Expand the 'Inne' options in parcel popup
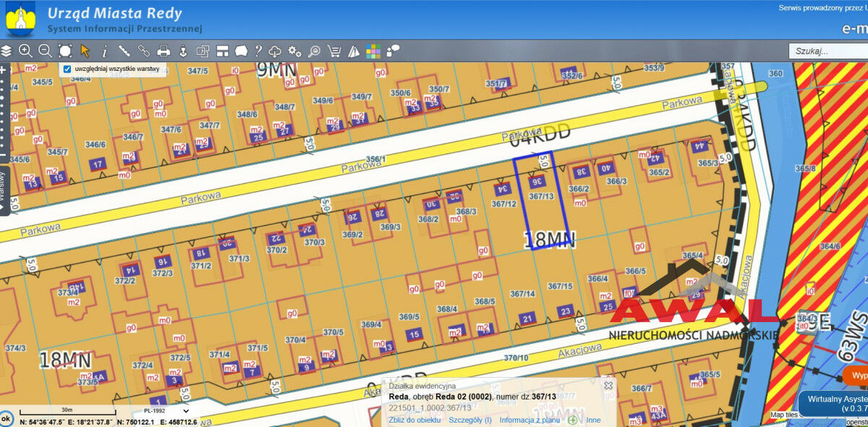Viewport: 868px width, 427px height. coord(592,420)
